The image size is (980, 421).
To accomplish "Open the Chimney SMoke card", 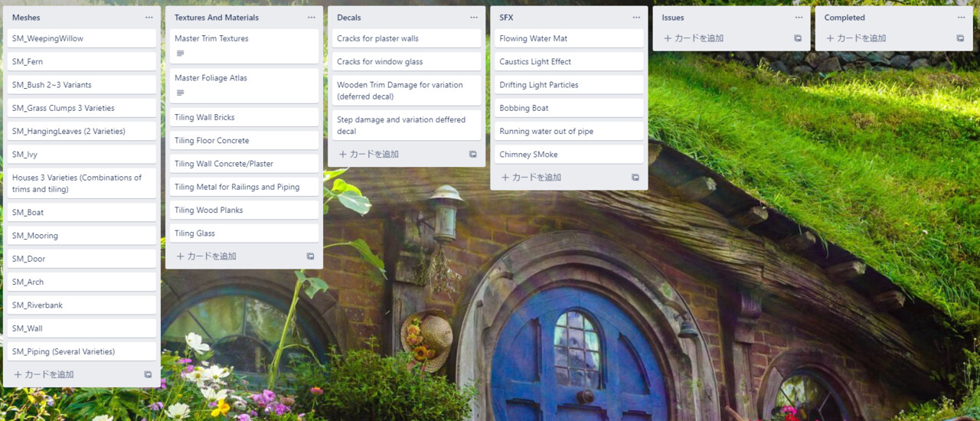I will tap(569, 155).
